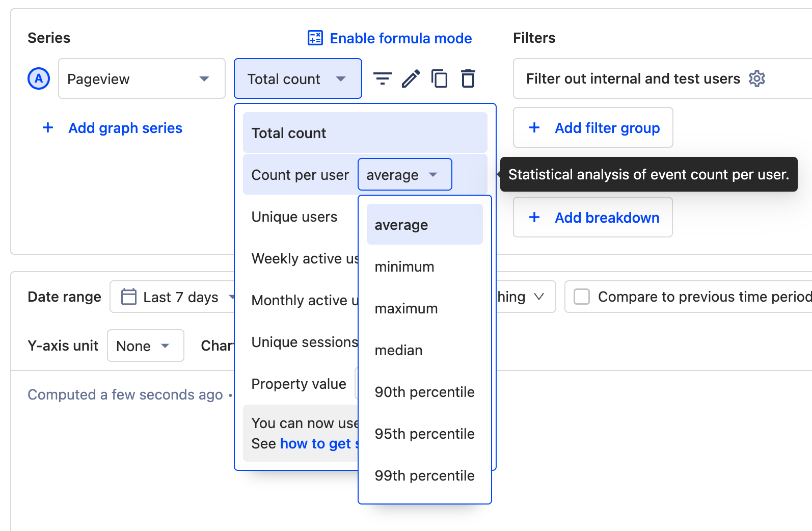Duplicate the series with copy icon
This screenshot has height=531, width=812.
pos(439,78)
